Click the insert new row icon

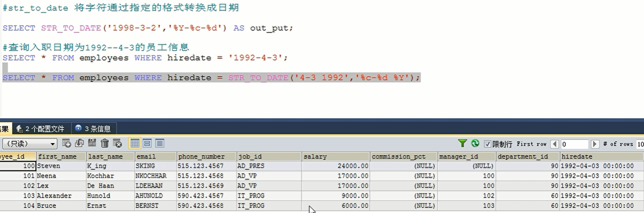pos(67,144)
